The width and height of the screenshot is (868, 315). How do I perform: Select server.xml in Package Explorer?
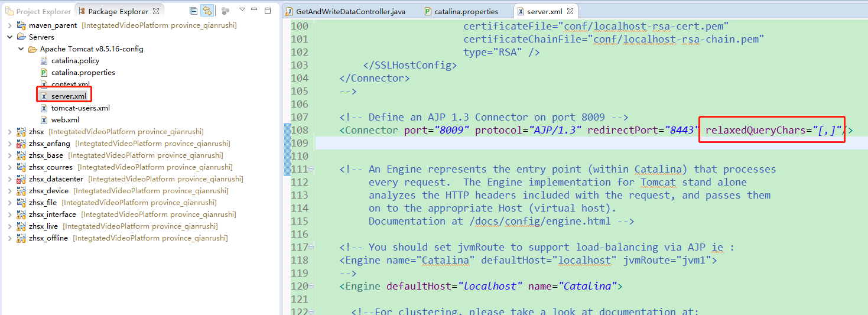click(x=69, y=96)
